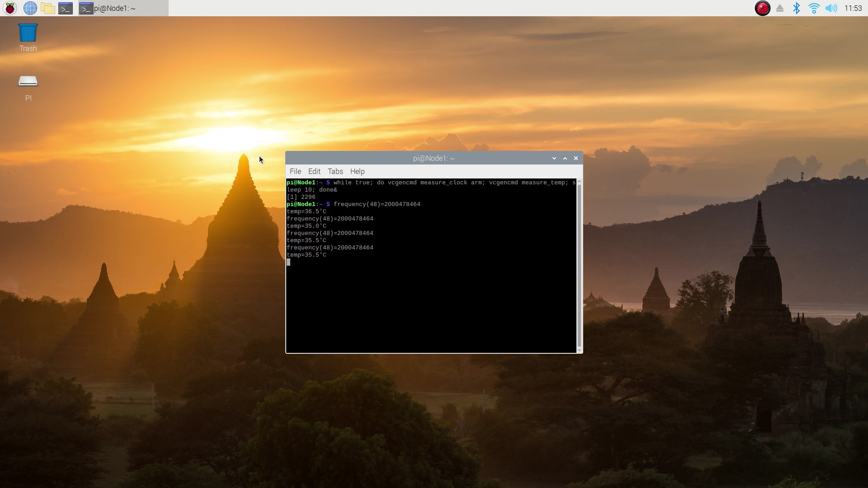Open the terminal File menu
Image resolution: width=868 pixels, height=488 pixels.
coord(295,171)
